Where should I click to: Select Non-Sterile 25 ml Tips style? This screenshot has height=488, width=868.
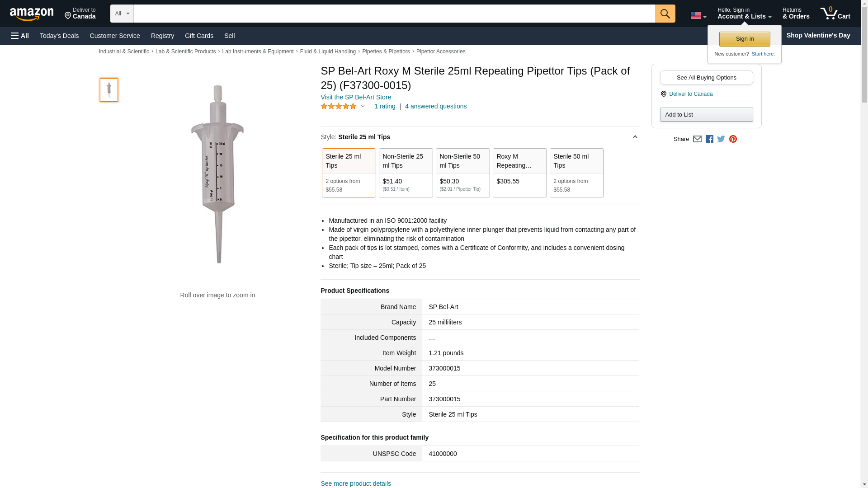coord(406,173)
